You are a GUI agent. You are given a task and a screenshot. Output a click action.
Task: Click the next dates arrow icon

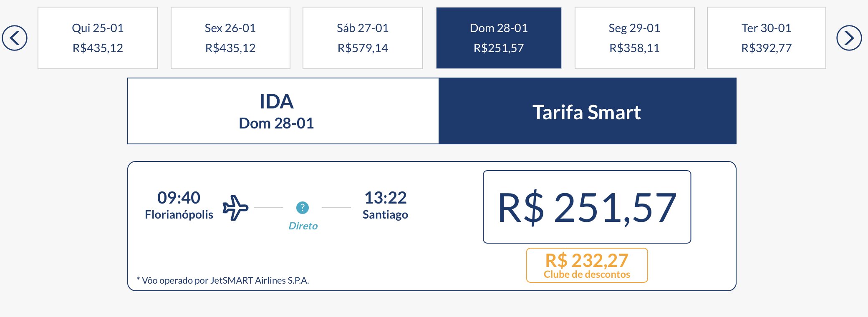849,38
